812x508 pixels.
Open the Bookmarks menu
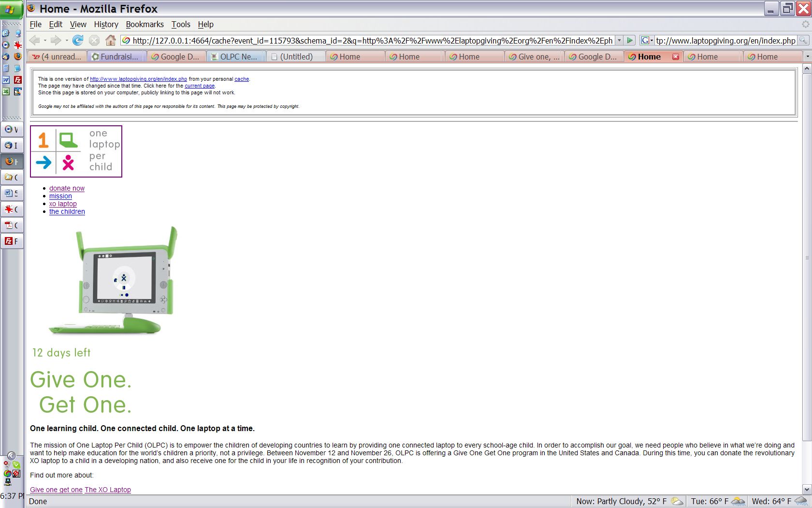[x=145, y=24]
